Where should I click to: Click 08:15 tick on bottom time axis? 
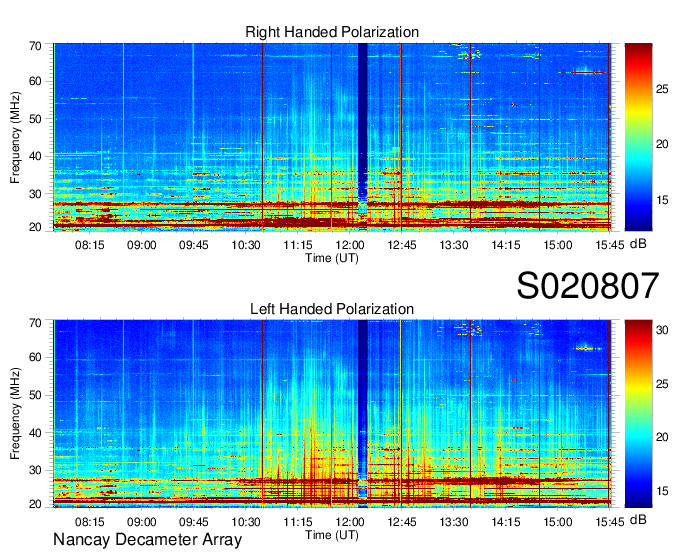tap(90, 522)
